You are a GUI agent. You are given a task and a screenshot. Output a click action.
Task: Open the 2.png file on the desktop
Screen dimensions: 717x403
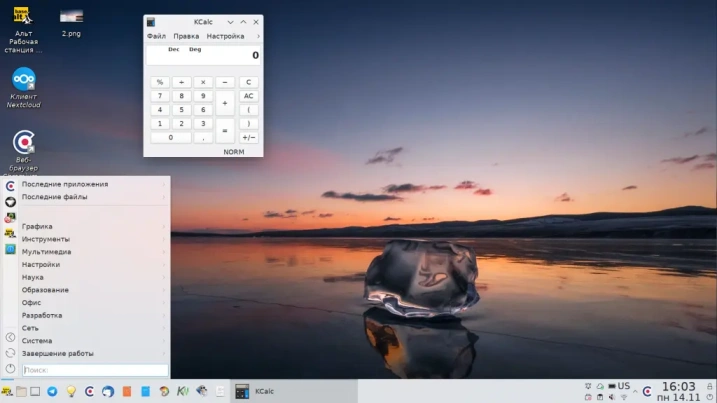71,23
